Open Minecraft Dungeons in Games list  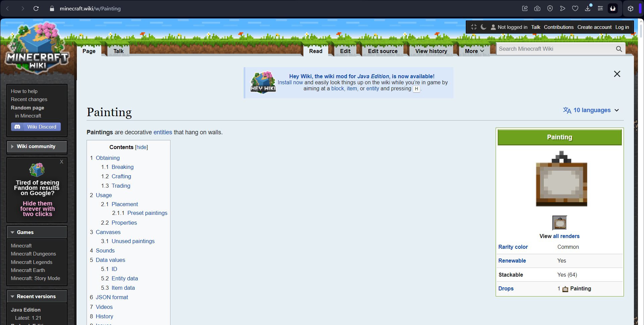[x=33, y=254]
